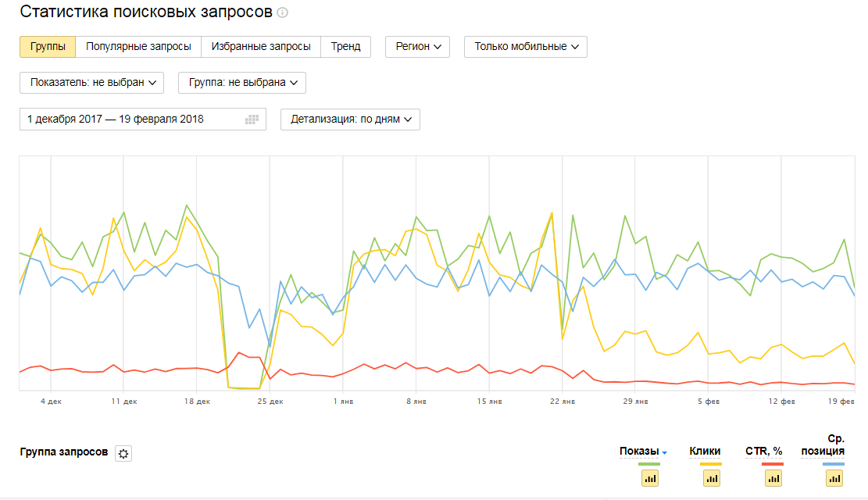The height and width of the screenshot is (500, 868).
Task: Toggle the chart icon under Показы
Action: [x=649, y=478]
